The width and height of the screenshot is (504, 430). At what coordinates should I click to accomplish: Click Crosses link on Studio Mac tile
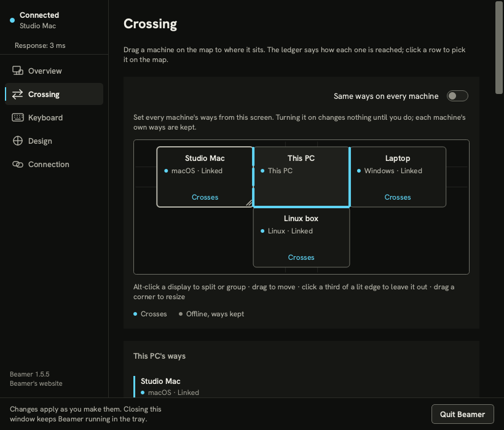pos(205,197)
